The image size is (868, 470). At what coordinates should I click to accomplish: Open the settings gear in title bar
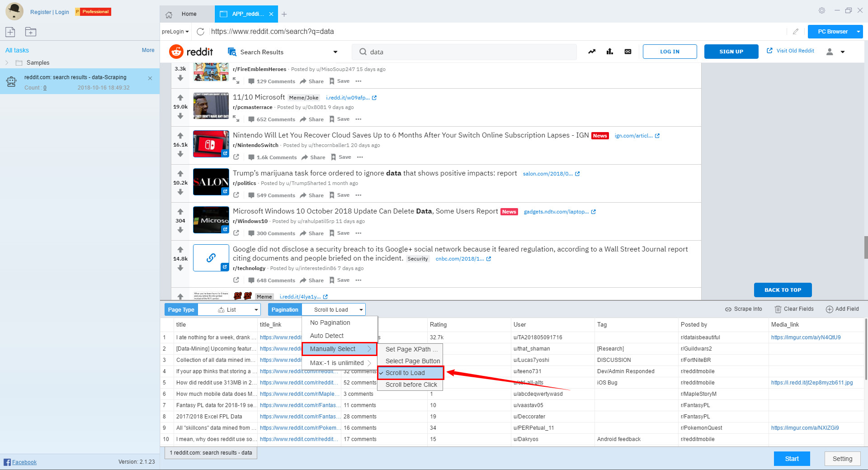click(822, 10)
